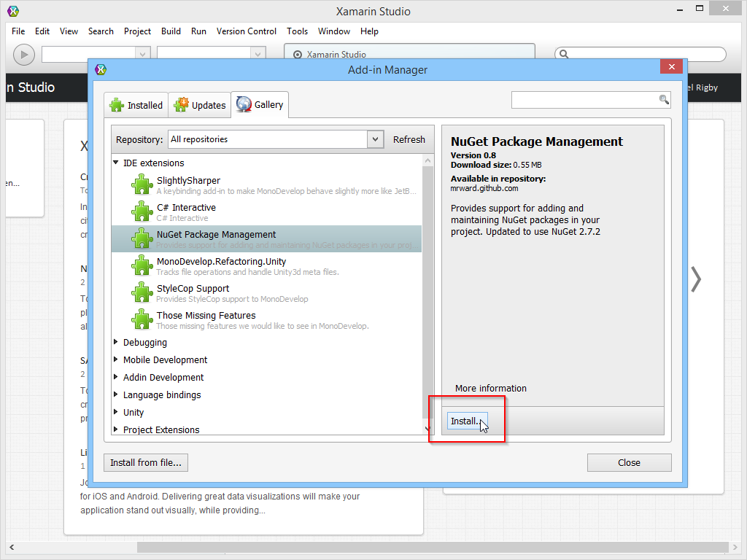This screenshot has width=747, height=560.
Task: Click the Xamarin logo in main title bar
Action: pyautogui.click(x=13, y=11)
